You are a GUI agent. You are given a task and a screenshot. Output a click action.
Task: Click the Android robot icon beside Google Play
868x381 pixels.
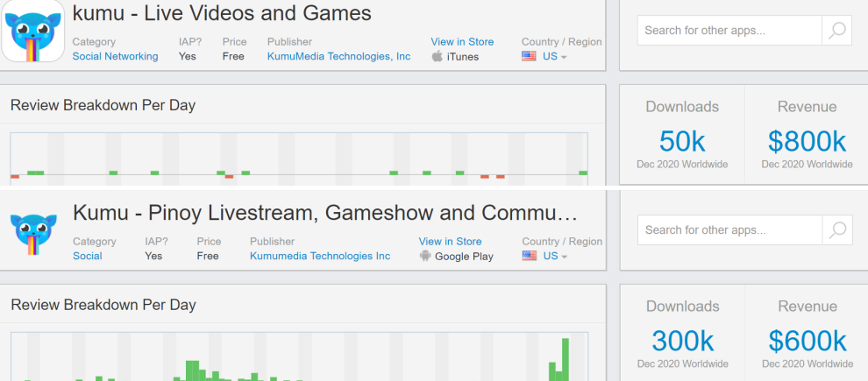tap(425, 257)
